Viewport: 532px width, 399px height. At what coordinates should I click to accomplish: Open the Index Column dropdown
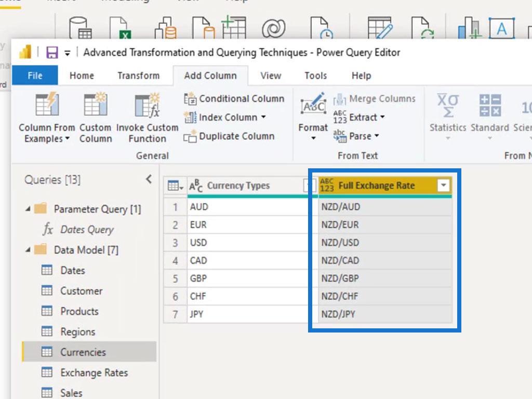point(263,117)
